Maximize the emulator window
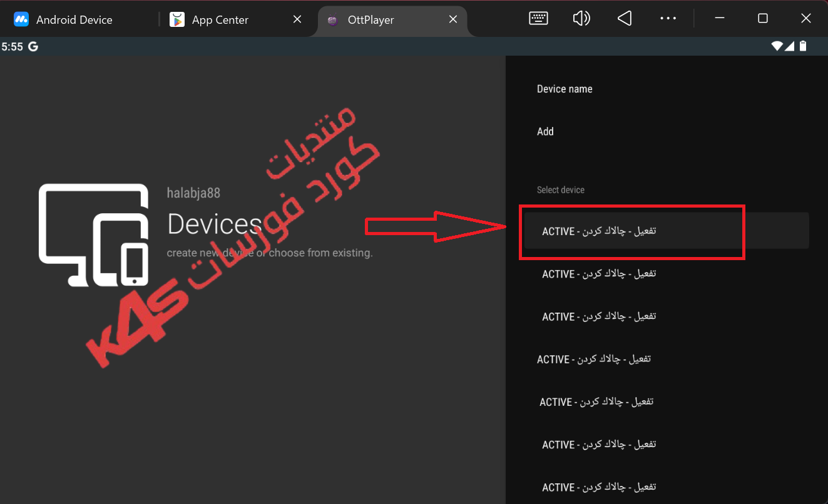Image resolution: width=828 pixels, height=504 pixels. tap(762, 19)
